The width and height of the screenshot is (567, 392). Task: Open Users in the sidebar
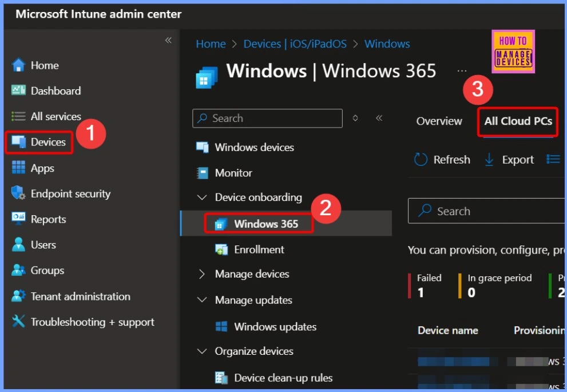pyautogui.click(x=43, y=245)
